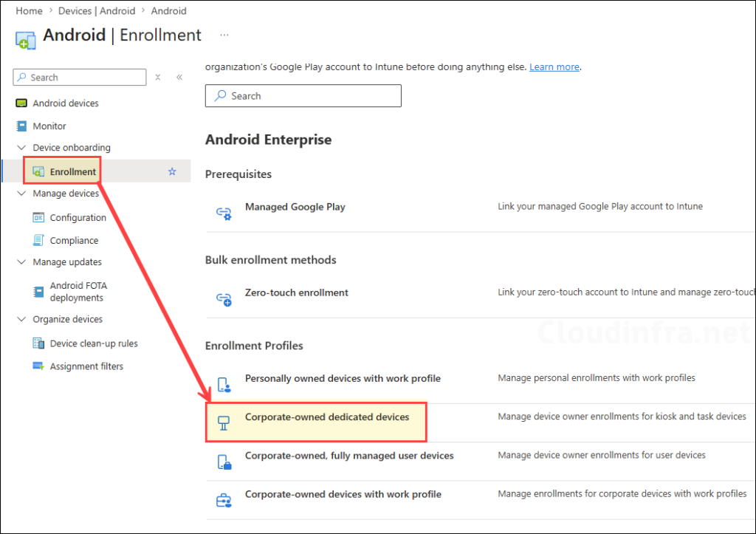Collapse the Manage updates section
The width and height of the screenshot is (756, 534).
[21, 262]
